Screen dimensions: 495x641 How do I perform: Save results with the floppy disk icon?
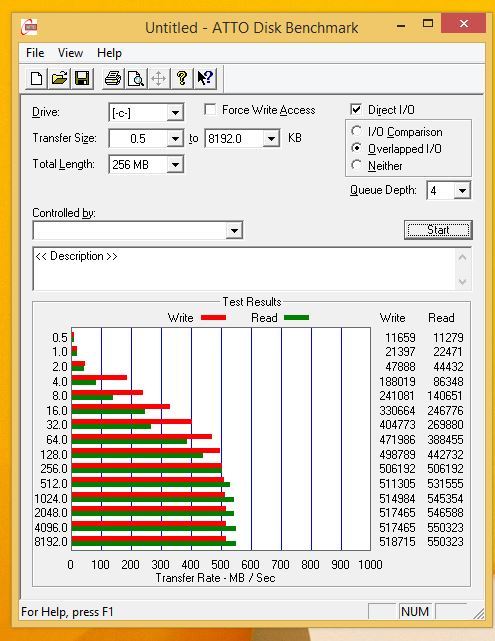(x=82, y=78)
